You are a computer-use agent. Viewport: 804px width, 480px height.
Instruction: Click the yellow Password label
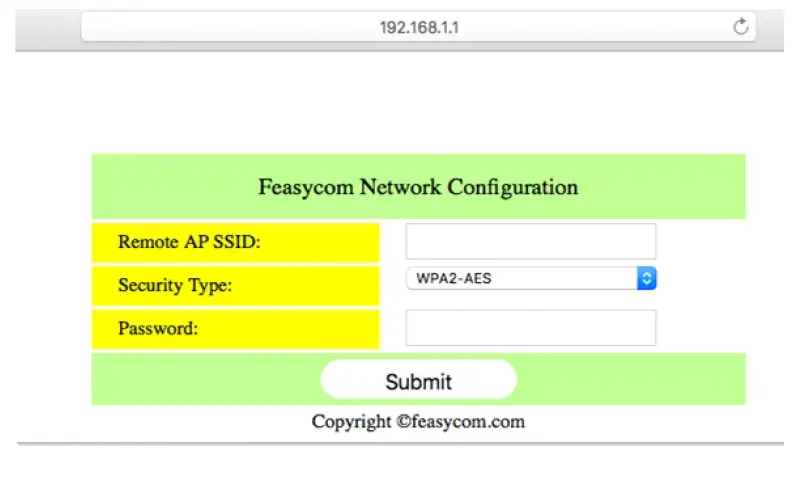[x=158, y=328]
